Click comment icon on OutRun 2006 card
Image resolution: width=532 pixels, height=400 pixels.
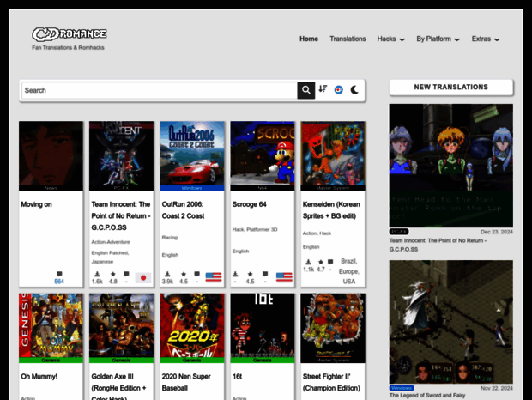pos(196,274)
